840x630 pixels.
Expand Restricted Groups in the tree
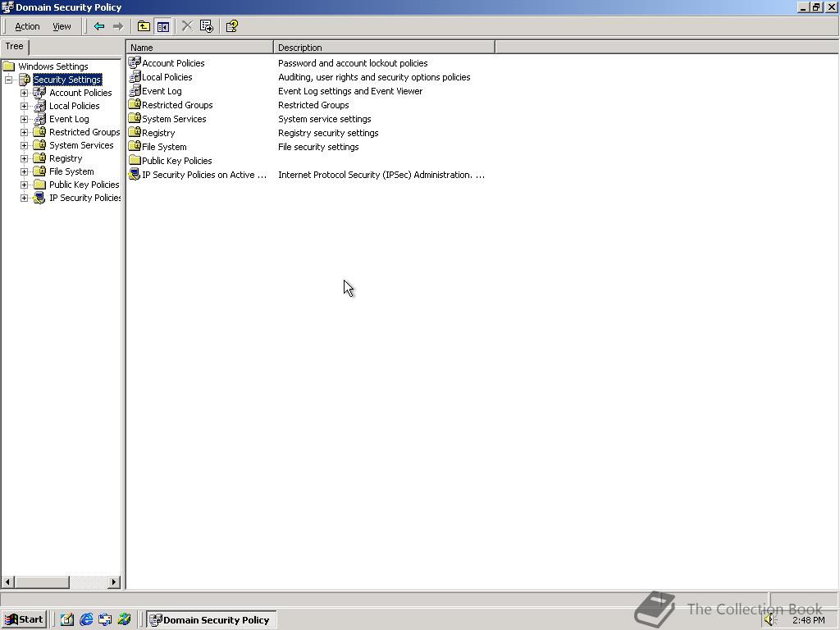[x=24, y=132]
